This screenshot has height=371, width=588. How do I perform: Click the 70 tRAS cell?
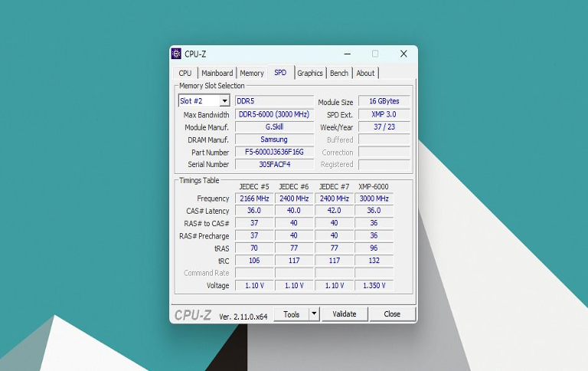pos(254,248)
